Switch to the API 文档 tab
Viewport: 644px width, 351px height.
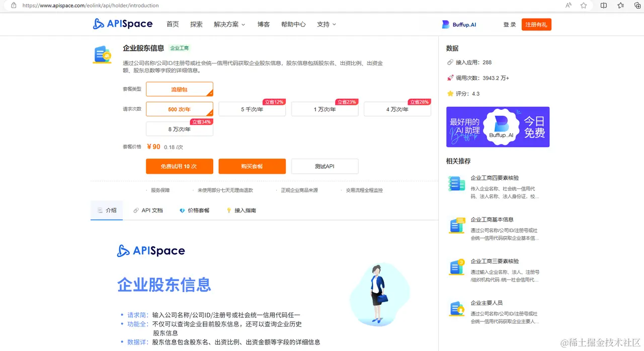pos(148,210)
